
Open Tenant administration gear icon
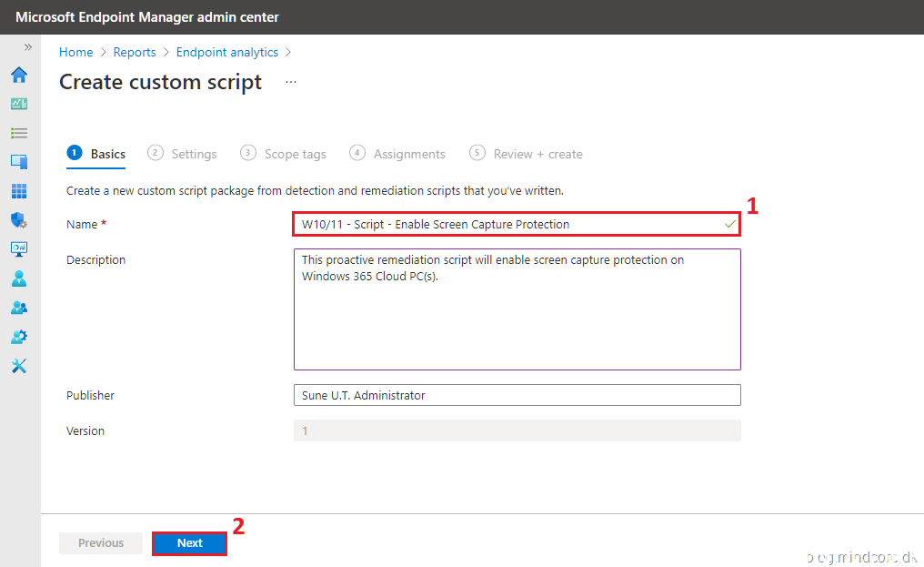[18, 337]
